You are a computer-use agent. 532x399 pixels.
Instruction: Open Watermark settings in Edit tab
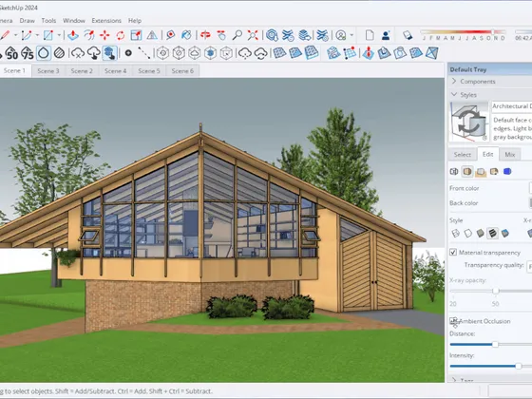494,171
